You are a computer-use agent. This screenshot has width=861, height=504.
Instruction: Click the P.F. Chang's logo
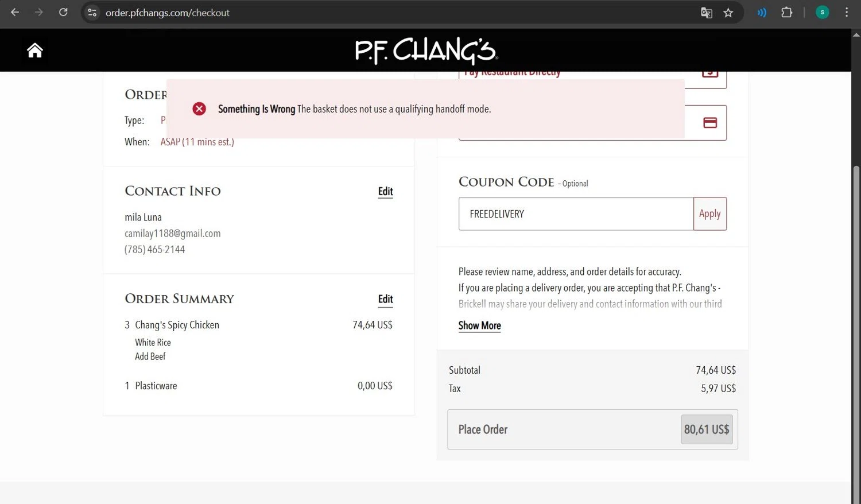tap(426, 51)
